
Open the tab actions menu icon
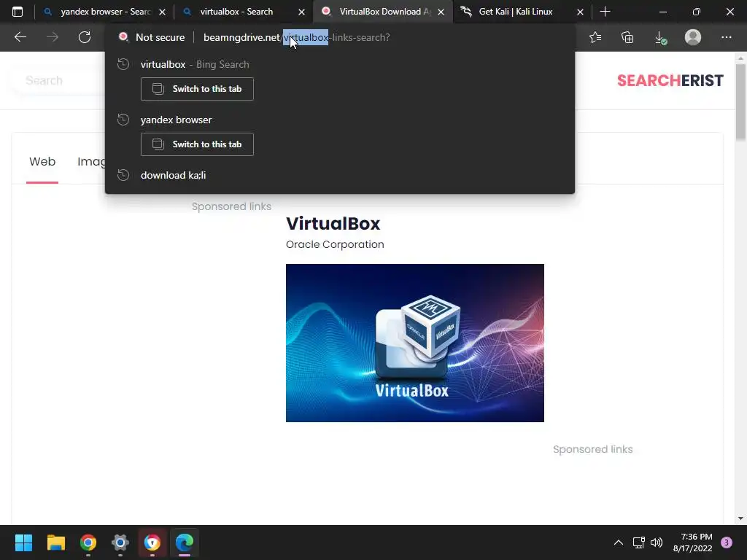pos(18,12)
